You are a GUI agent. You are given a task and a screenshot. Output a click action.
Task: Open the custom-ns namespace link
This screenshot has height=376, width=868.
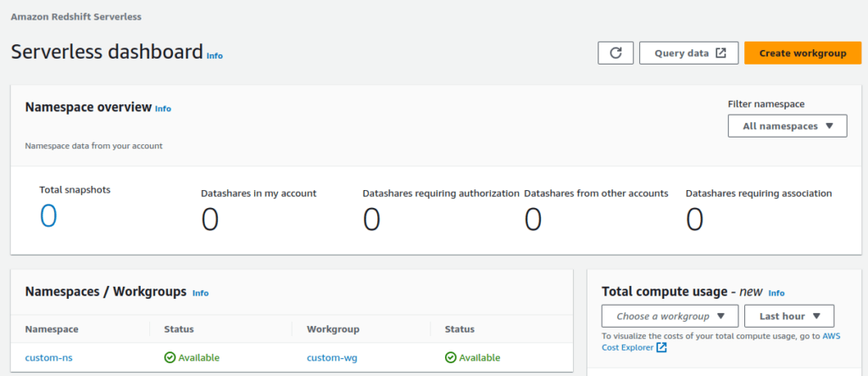(x=49, y=358)
